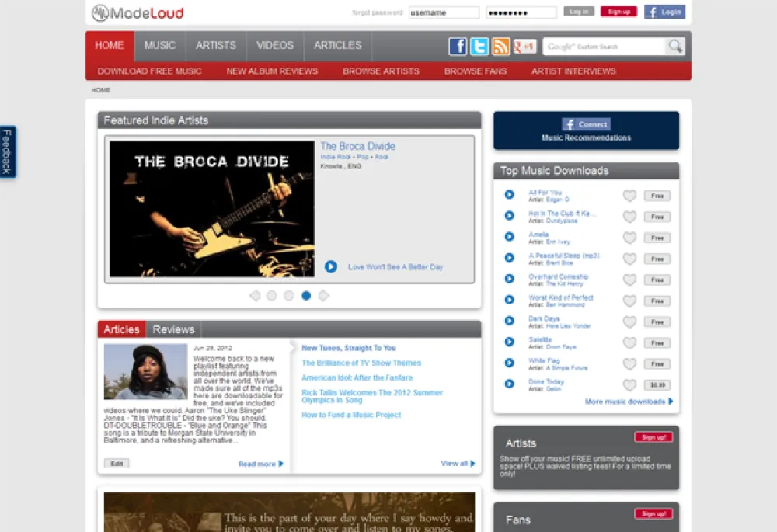Click the Facebook Login button
The height and width of the screenshot is (532, 777).
pos(664,12)
